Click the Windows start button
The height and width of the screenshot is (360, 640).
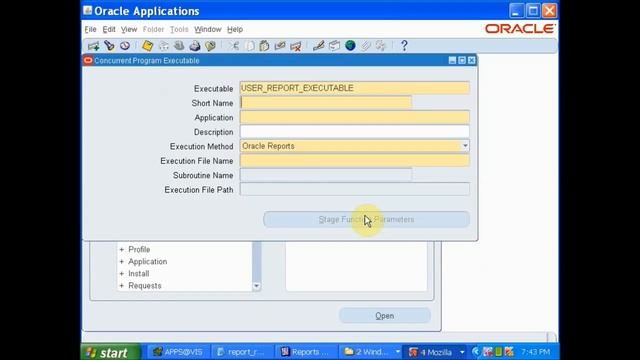pyautogui.click(x=111, y=352)
